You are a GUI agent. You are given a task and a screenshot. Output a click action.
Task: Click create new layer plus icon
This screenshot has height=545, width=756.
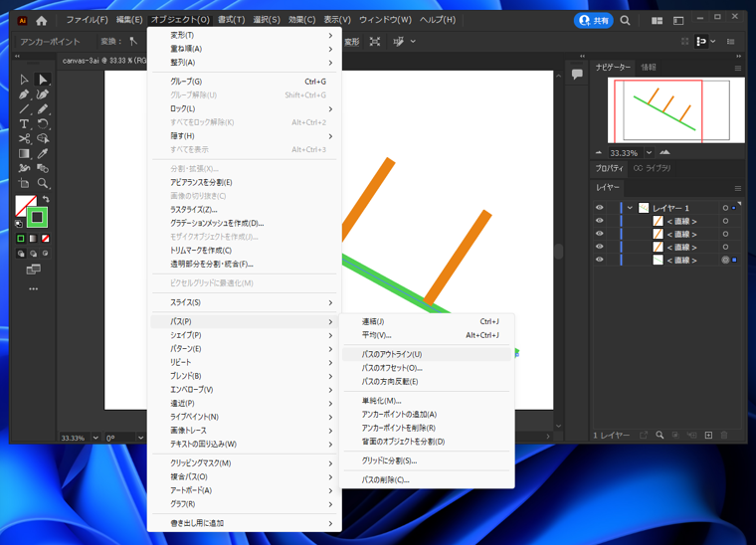tap(708, 436)
